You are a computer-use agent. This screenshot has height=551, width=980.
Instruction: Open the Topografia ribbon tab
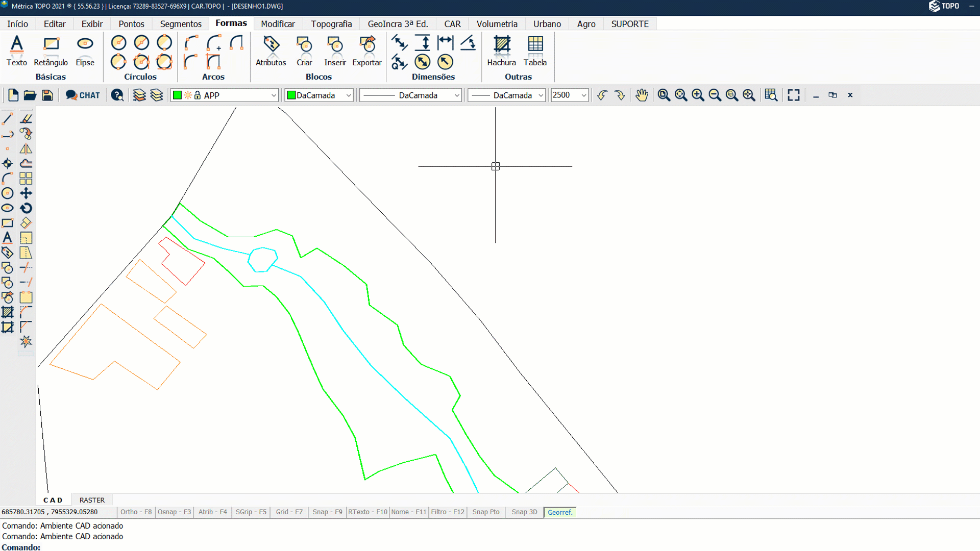pos(331,24)
